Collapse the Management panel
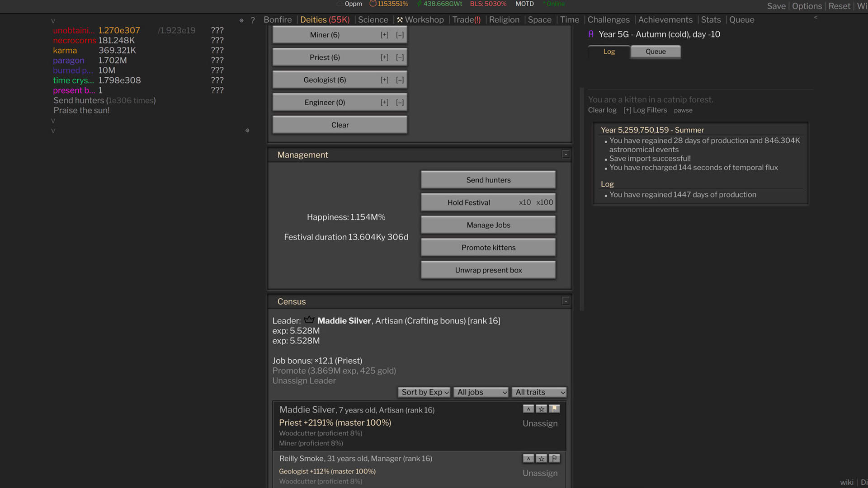868x488 pixels. (x=566, y=155)
